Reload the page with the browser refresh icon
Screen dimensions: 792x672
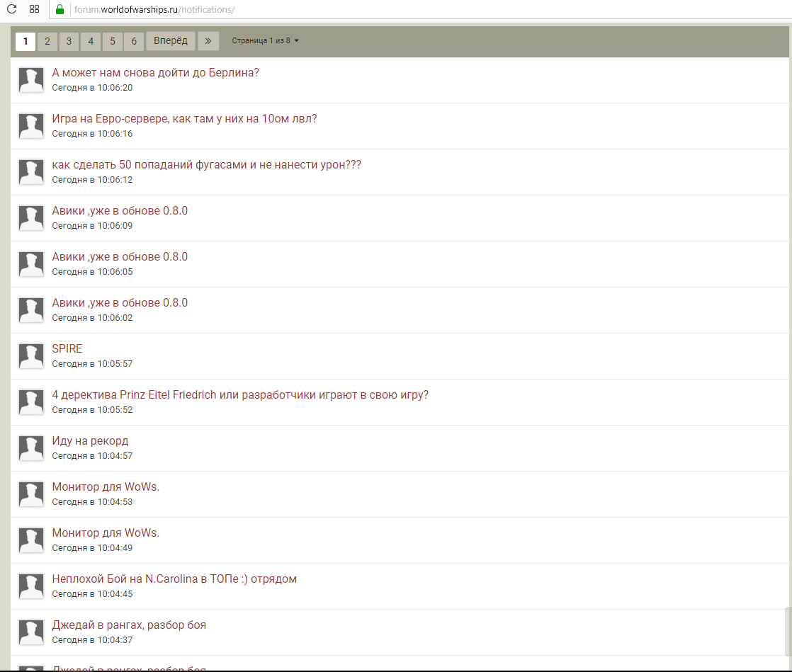click(11, 9)
